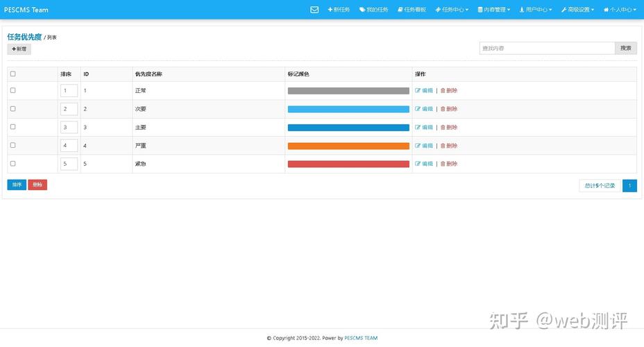Click the blue 排序 sort button
The width and height of the screenshot is (644, 347).
coord(17,185)
